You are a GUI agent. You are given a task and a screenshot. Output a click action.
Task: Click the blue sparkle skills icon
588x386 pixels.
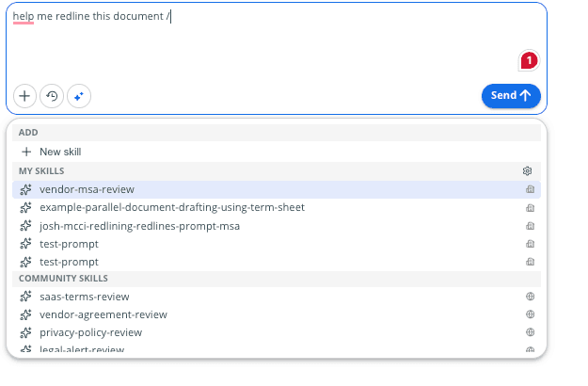(79, 96)
